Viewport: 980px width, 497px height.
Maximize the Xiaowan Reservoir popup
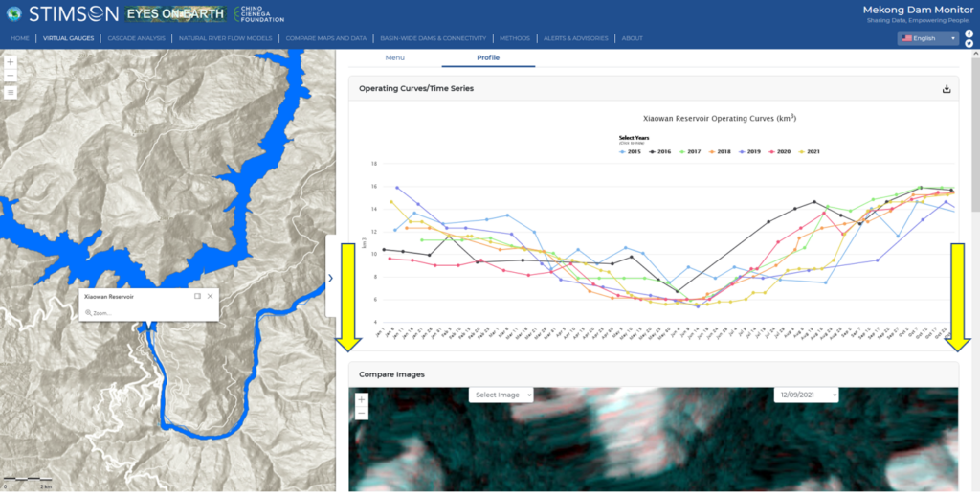(x=197, y=297)
